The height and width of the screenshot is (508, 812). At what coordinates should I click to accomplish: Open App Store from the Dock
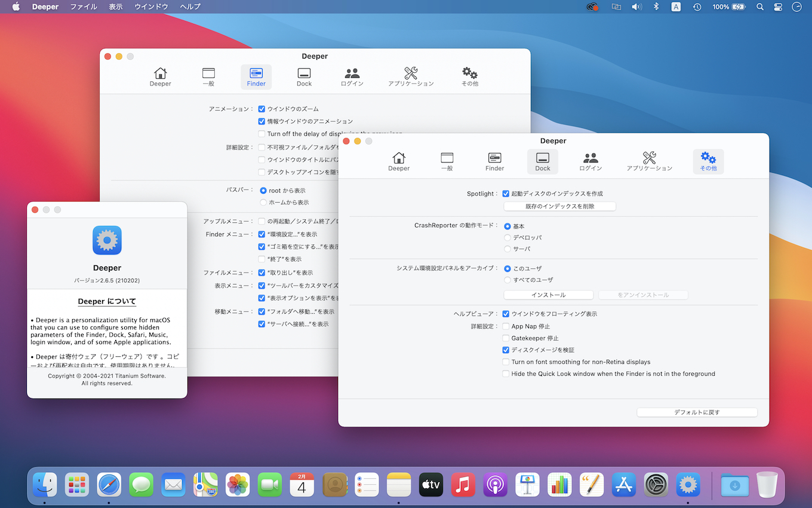624,485
